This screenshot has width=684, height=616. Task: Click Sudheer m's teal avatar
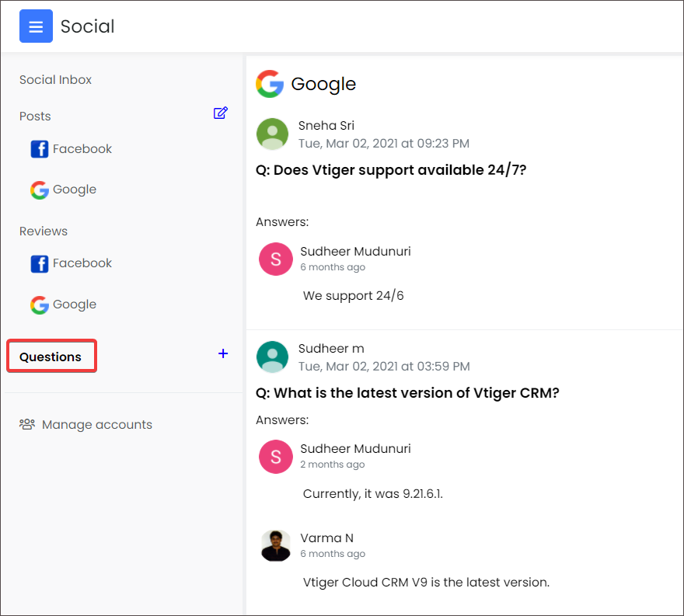click(272, 357)
